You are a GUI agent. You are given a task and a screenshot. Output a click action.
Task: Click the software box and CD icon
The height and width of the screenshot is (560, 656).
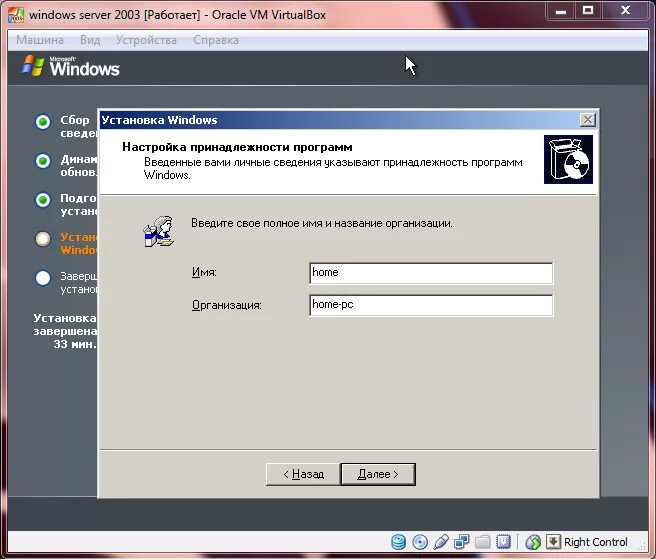[568, 159]
